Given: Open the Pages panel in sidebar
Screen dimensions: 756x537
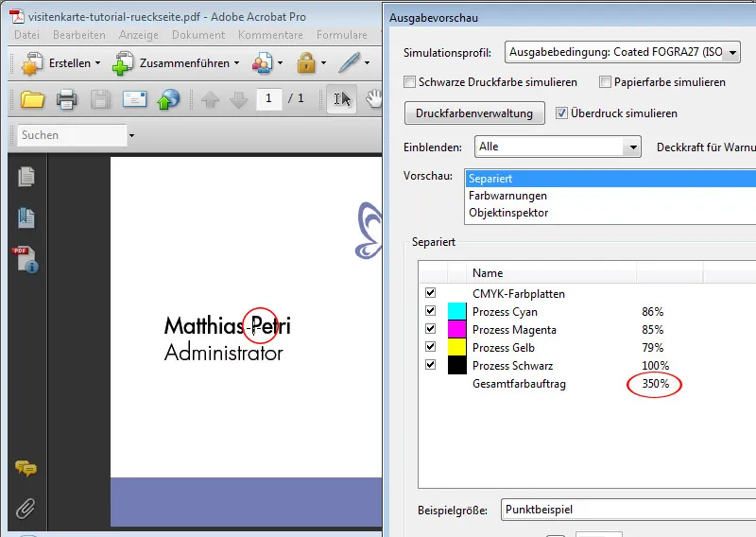Looking at the screenshot, I should click(x=26, y=177).
